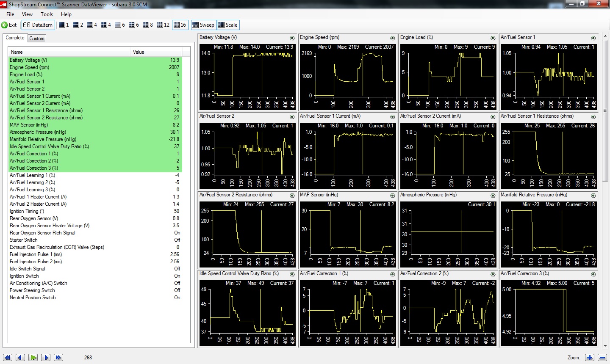Viewport: 610px width, 364px height.
Task: Switch to the Custom tab
Action: click(37, 39)
